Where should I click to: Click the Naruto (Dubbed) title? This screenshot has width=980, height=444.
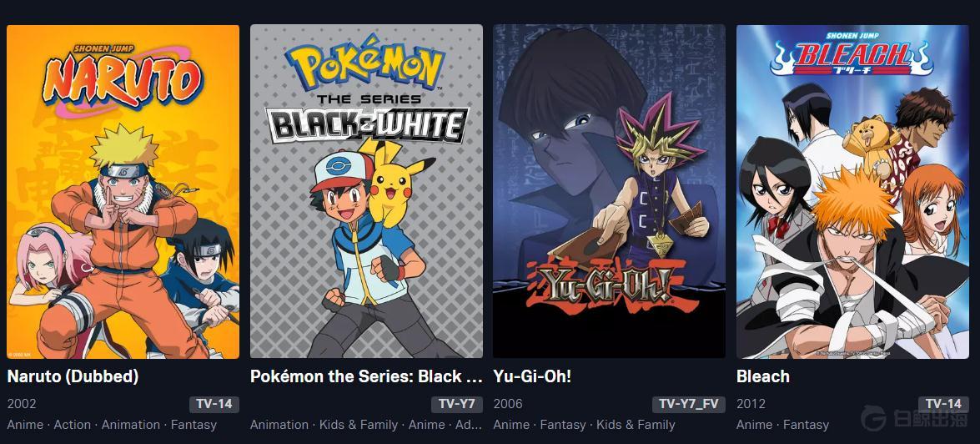[73, 376]
